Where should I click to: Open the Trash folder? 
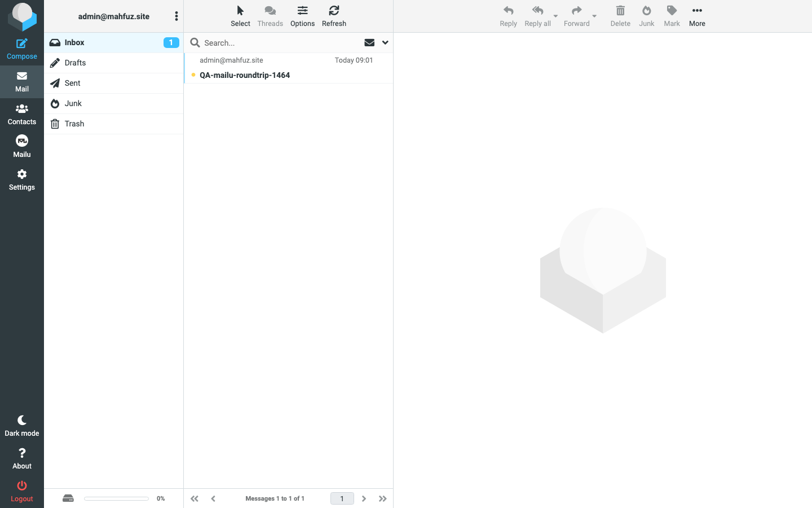click(x=114, y=124)
